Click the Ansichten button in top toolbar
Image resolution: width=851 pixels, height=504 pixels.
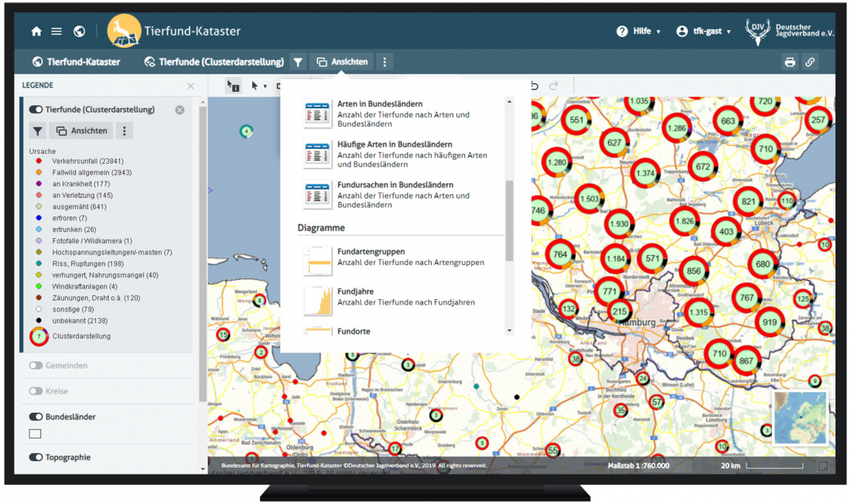click(x=342, y=62)
